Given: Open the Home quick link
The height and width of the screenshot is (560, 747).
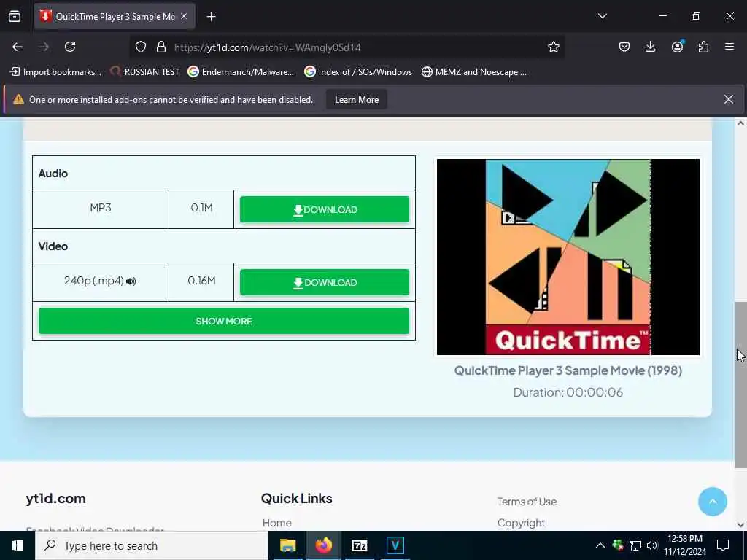Looking at the screenshot, I should tap(276, 523).
